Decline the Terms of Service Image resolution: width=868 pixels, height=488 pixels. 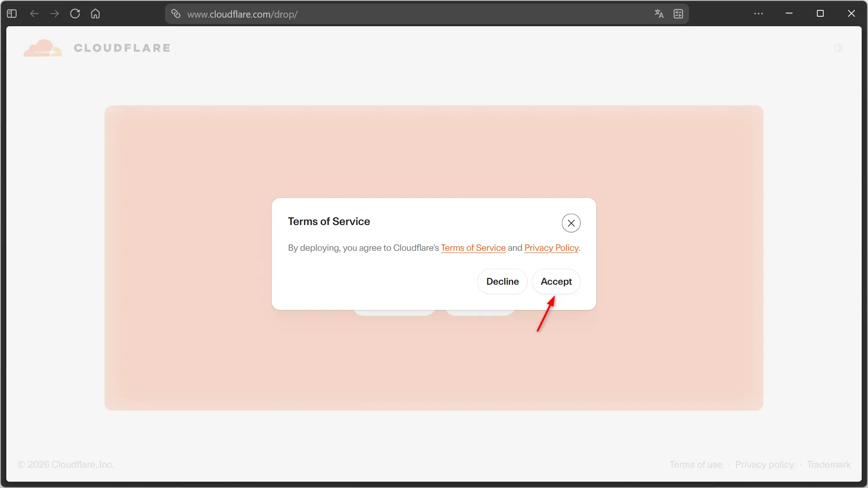[502, 282]
